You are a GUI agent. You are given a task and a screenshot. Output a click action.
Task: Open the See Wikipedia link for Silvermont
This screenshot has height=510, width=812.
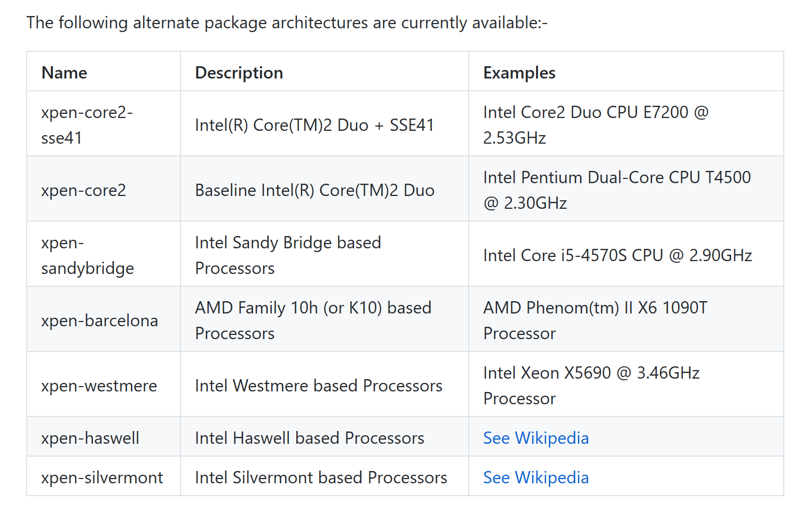[535, 477]
